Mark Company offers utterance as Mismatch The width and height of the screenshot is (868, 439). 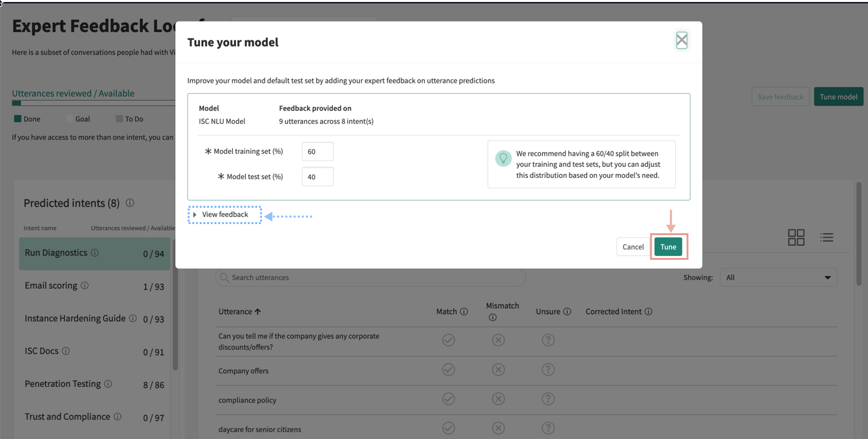[x=499, y=369]
